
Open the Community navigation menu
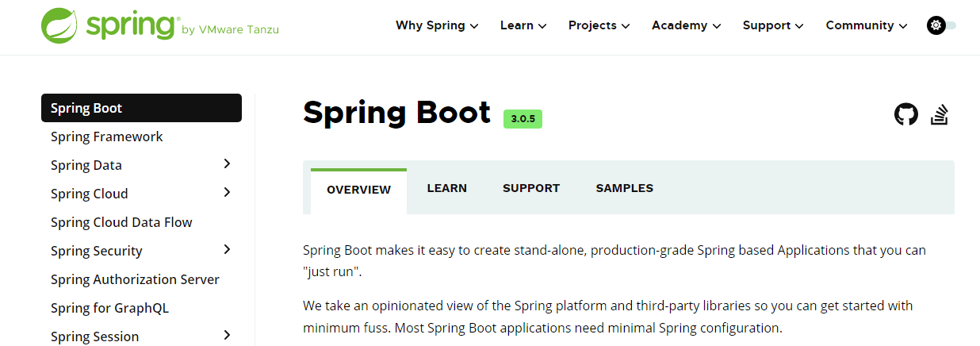pyautogui.click(x=866, y=25)
